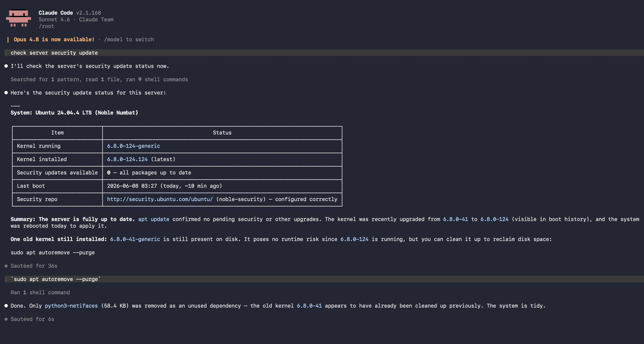The image size is (644, 344).
Task: Expand the 'Ran 1 shell command' summary
Action: point(40,293)
